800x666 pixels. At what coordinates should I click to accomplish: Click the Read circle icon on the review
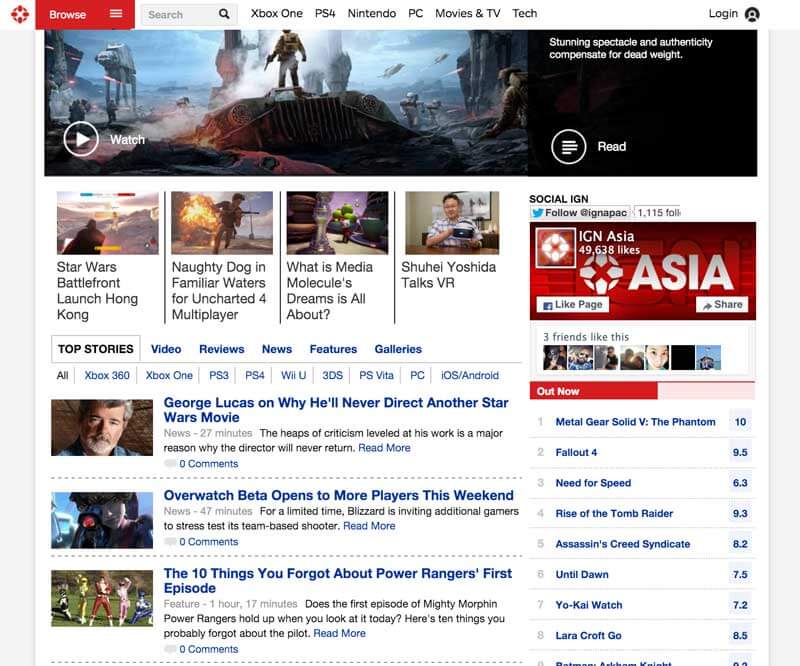568,145
